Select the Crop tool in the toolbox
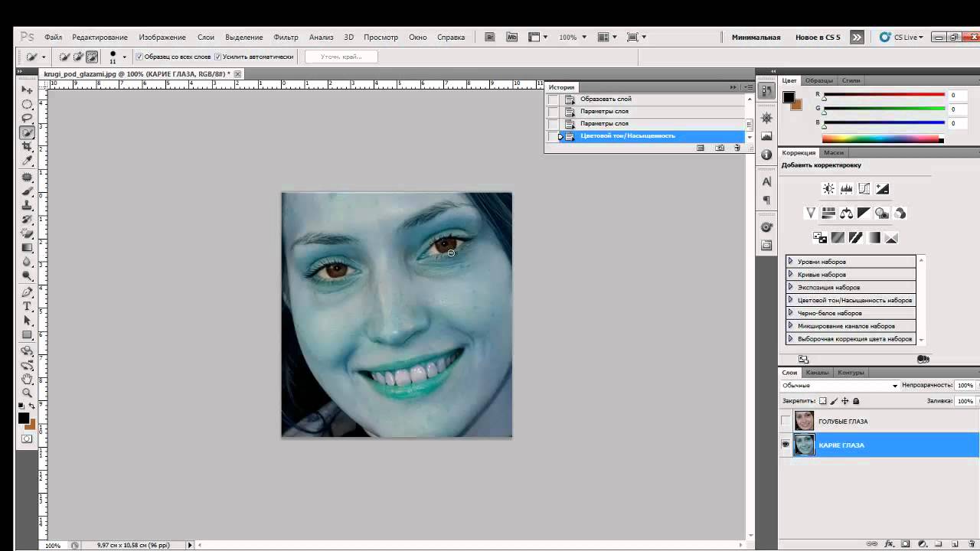 coord(28,147)
